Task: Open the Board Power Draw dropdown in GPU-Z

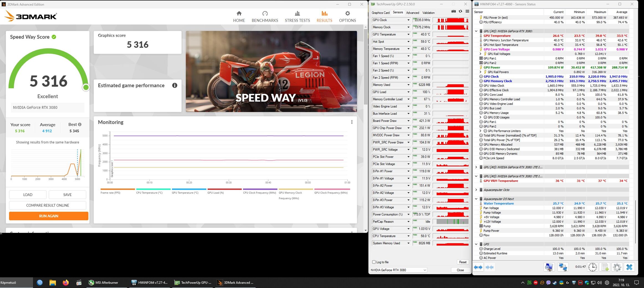Action: 408,121
